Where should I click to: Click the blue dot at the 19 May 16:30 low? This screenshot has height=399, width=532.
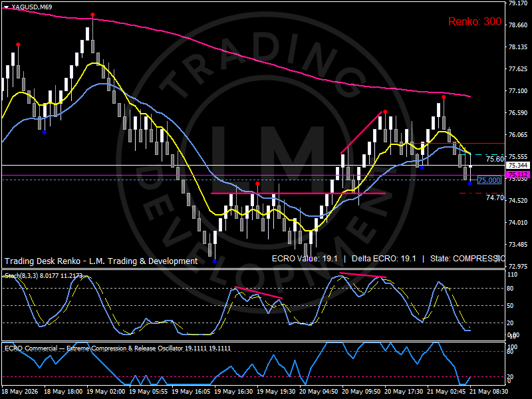click(x=214, y=261)
